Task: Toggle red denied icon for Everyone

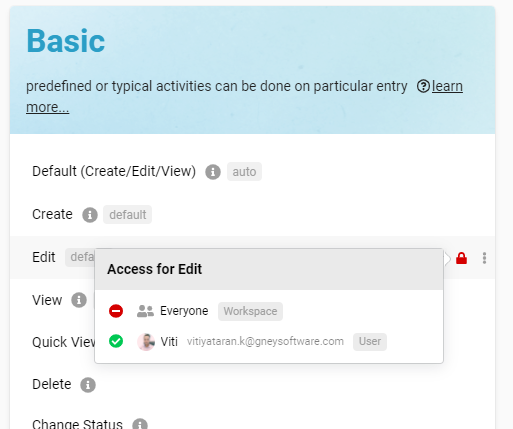Action: [116, 311]
